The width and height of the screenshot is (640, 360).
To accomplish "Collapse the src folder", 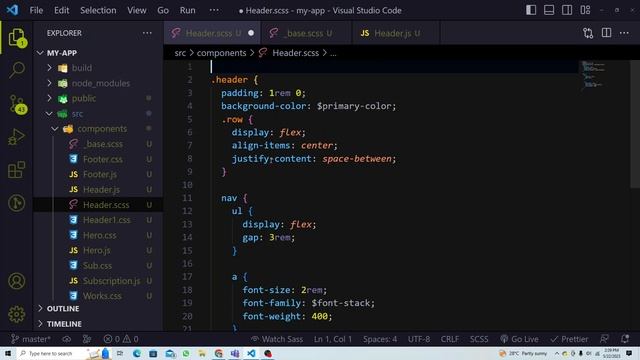I will 98,113.
